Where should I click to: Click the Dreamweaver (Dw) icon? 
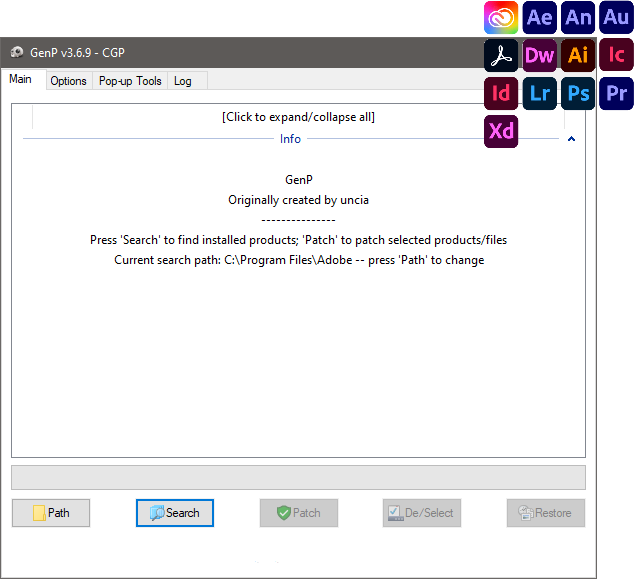click(x=539, y=55)
